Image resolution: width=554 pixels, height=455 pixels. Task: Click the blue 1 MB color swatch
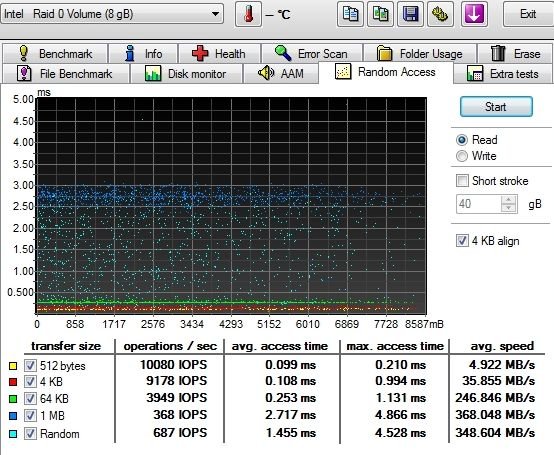click(x=13, y=416)
